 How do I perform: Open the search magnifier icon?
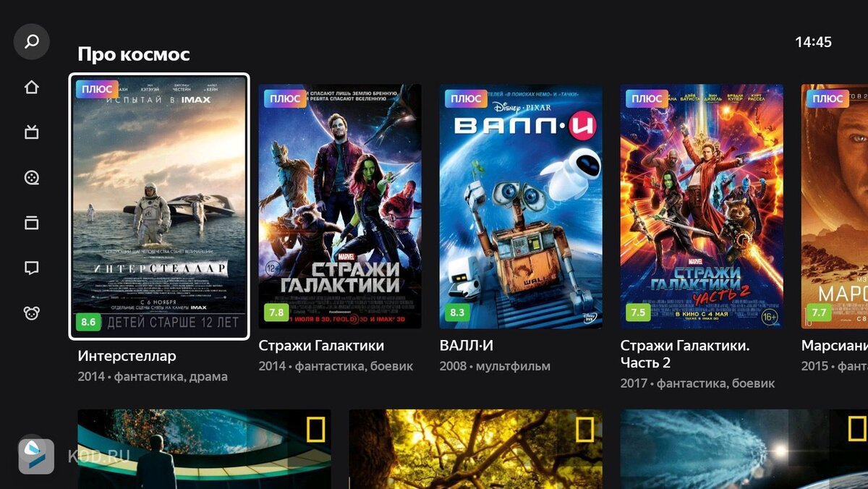(32, 42)
